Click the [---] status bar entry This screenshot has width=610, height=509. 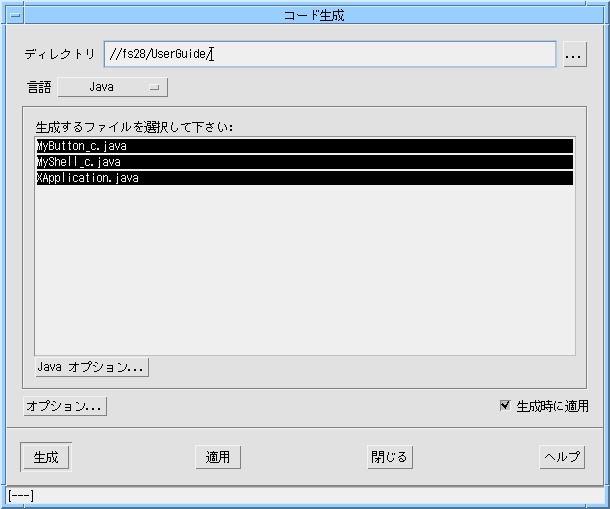(x=21, y=496)
